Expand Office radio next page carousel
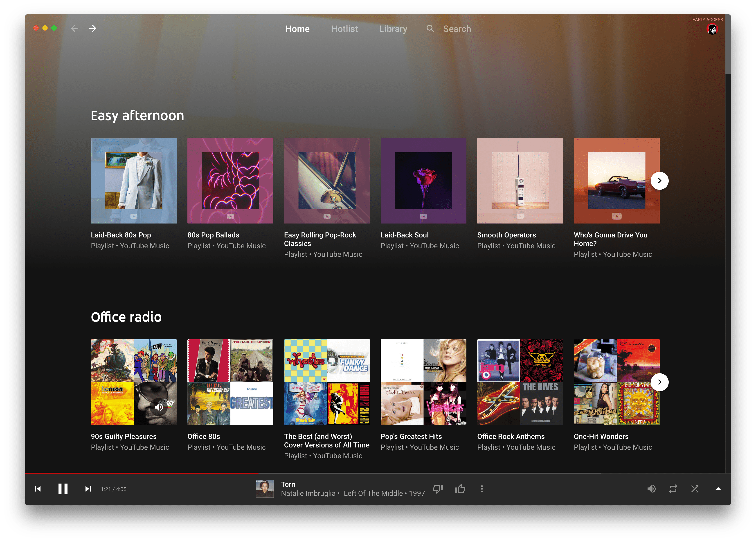The width and height of the screenshot is (756, 541). 660,382
